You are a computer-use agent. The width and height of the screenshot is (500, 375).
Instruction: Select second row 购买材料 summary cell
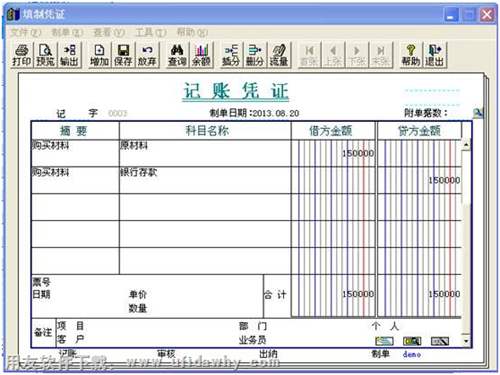[75, 180]
